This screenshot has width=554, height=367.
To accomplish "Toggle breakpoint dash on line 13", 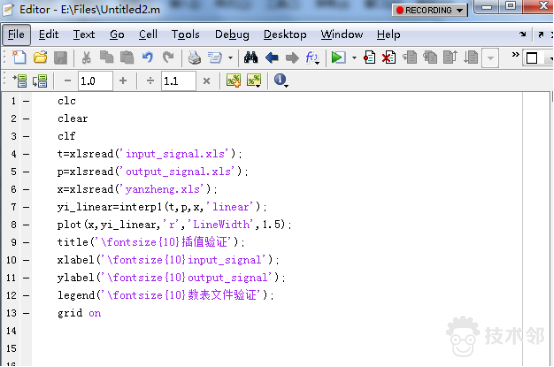I will 26,313.
